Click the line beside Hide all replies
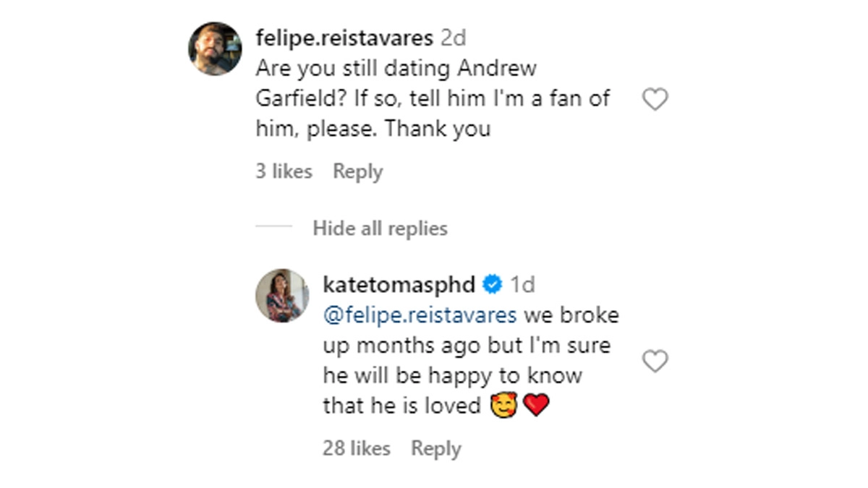 pos(273,228)
